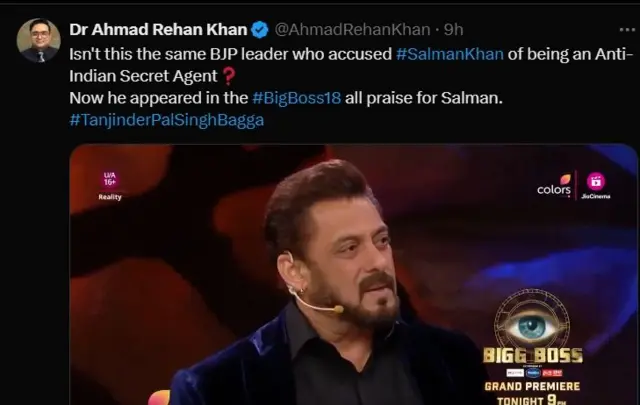Open the #TanjinderPalSinghBagga hashtag
The height and width of the screenshot is (405, 640).
(x=167, y=120)
